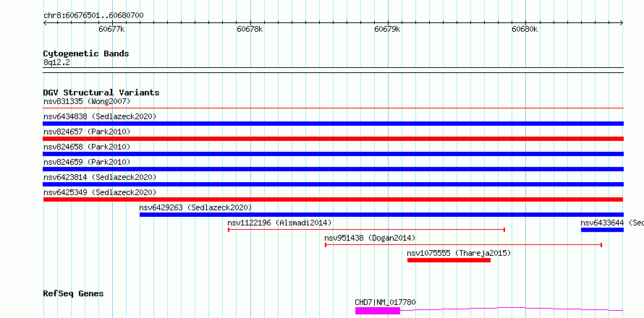644x318 pixels.
Task: Click the blue nsv6434838 variant bar
Action: pyautogui.click(x=333, y=124)
